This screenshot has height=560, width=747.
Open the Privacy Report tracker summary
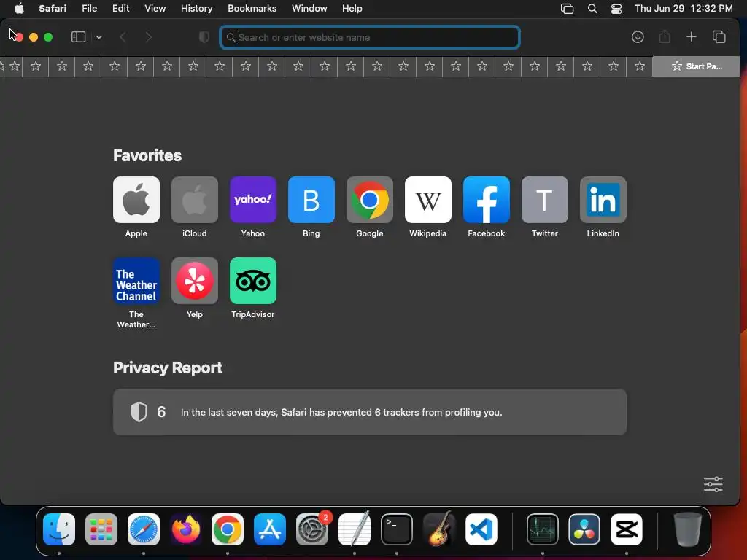coord(370,412)
